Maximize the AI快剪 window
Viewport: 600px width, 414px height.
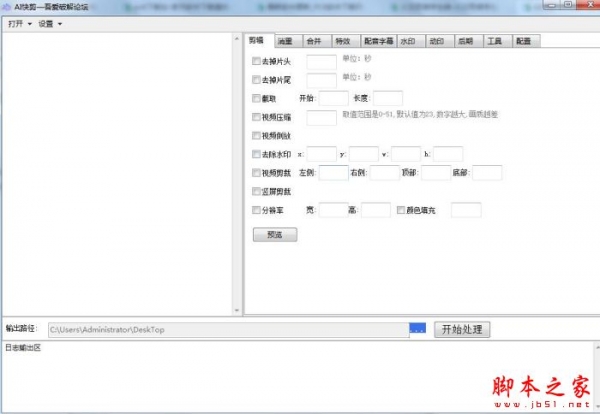tap(569, 5)
